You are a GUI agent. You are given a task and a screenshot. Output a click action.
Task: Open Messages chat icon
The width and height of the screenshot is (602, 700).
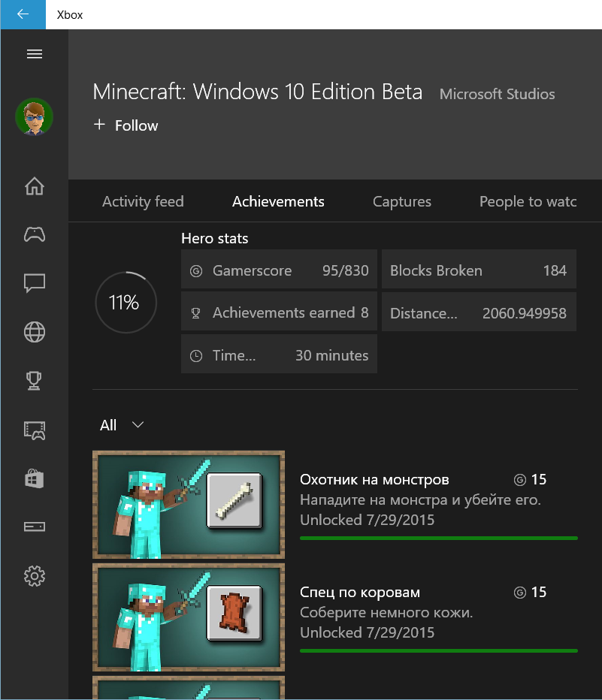pos(35,283)
